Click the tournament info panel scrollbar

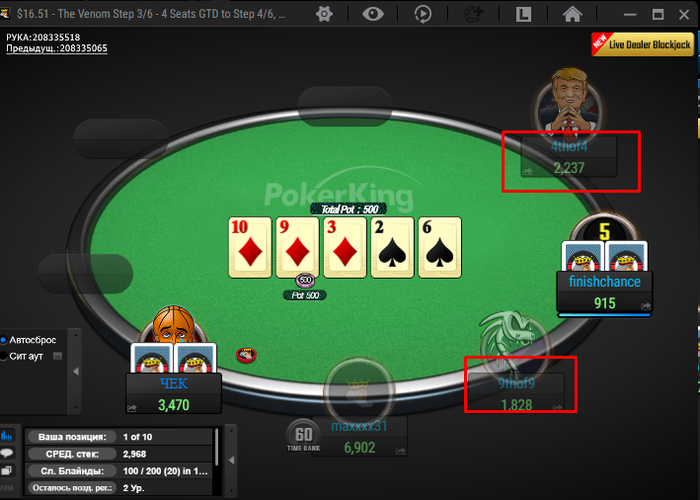(x=217, y=448)
